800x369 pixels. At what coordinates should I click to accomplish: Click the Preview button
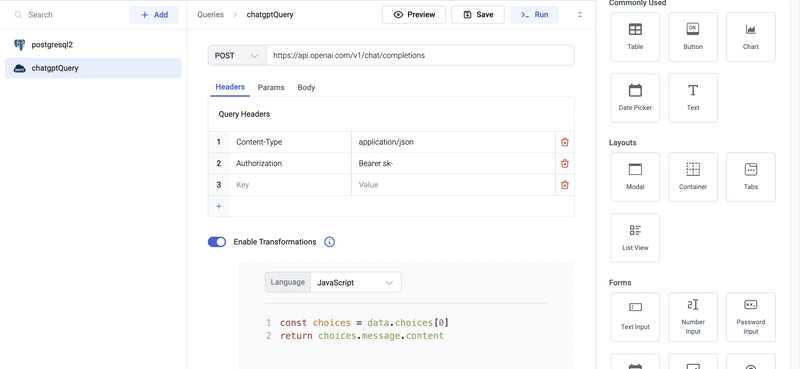tap(414, 15)
